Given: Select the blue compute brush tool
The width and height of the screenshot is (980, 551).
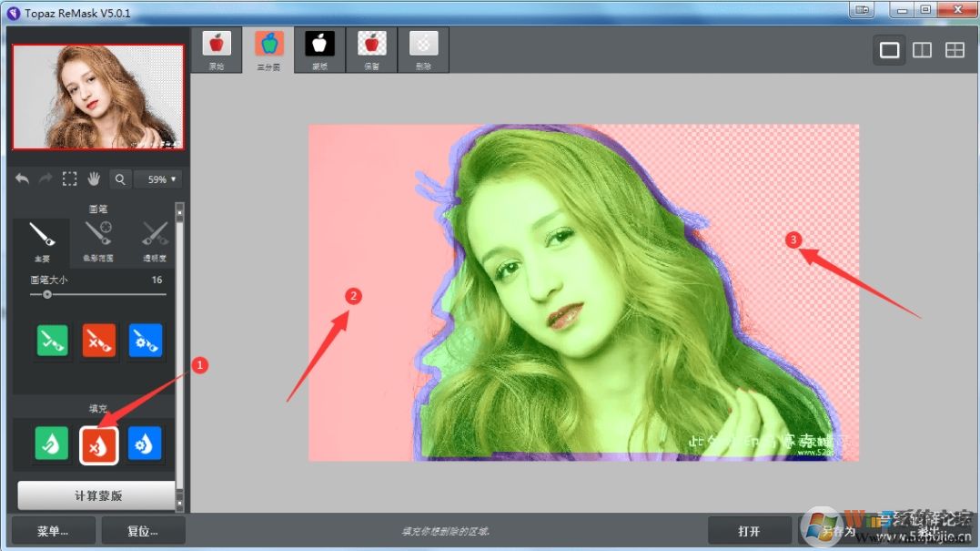Looking at the screenshot, I should [x=145, y=339].
